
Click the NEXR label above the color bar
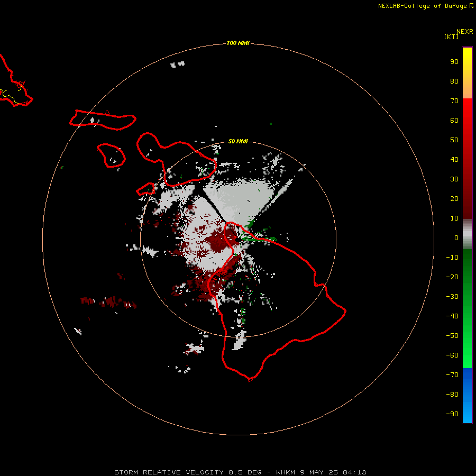(465, 31)
